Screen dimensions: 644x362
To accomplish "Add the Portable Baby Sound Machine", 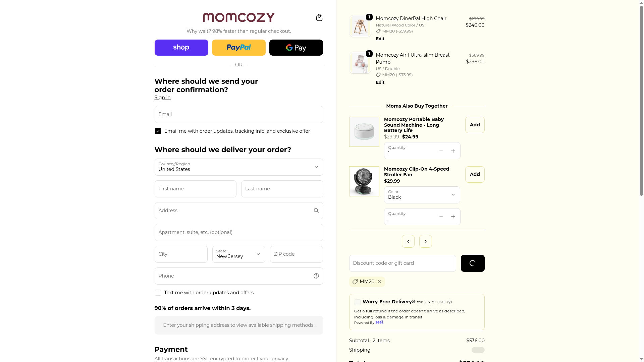I will click(x=475, y=125).
